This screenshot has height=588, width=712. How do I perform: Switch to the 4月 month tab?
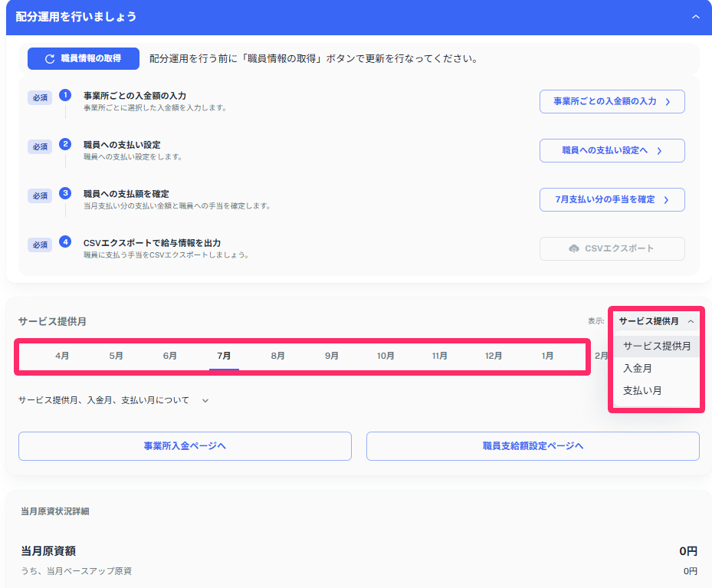tap(63, 356)
